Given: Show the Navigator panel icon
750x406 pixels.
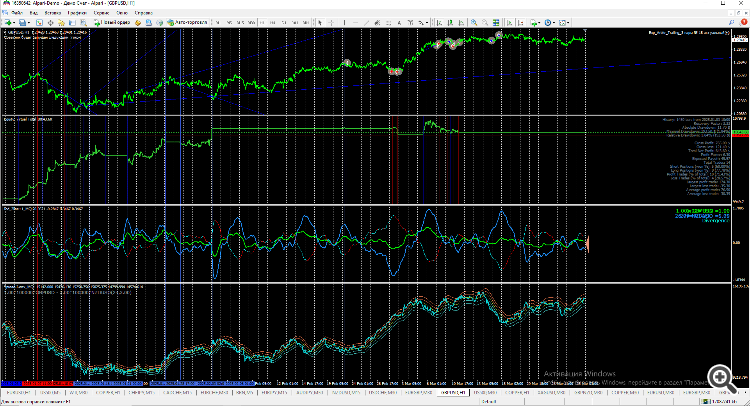Looking at the screenshot, I should pos(61,22).
